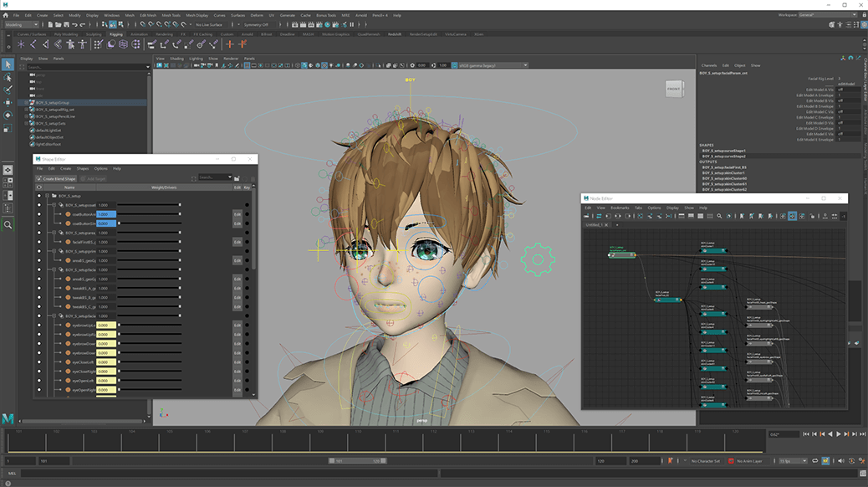
Task: Open the Shapes menu in Shape Editor
Action: [x=83, y=168]
